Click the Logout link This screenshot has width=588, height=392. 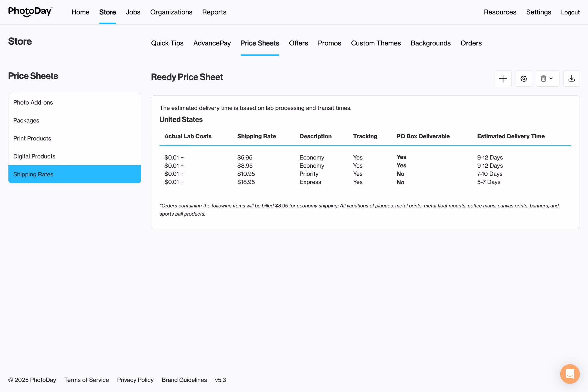[570, 12]
